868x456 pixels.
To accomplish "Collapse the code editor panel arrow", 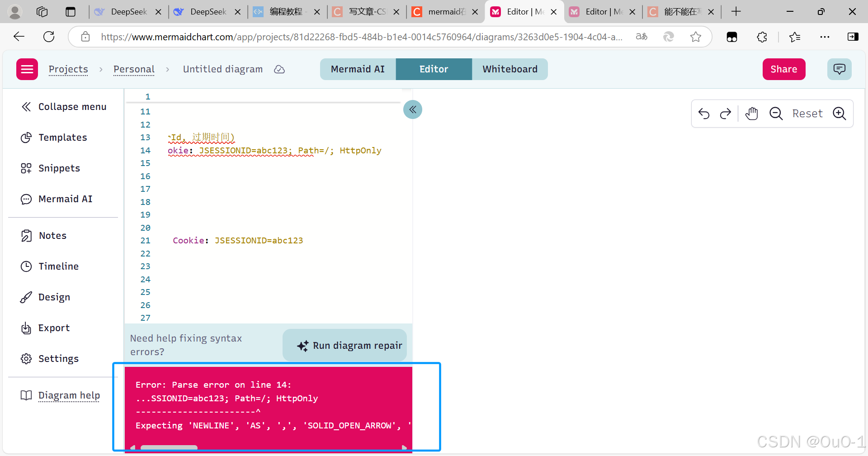I will pos(413,109).
